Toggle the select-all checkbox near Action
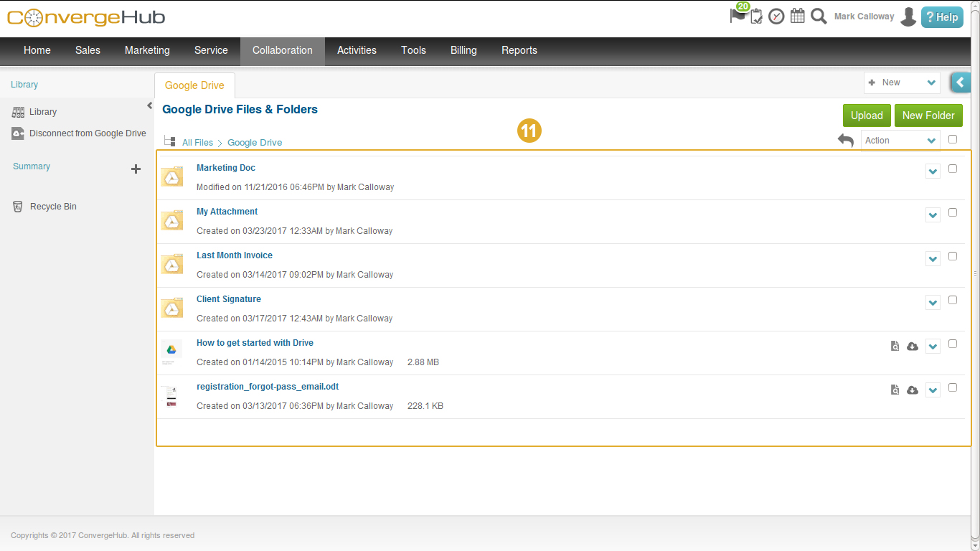This screenshot has height=551, width=980. click(x=953, y=139)
